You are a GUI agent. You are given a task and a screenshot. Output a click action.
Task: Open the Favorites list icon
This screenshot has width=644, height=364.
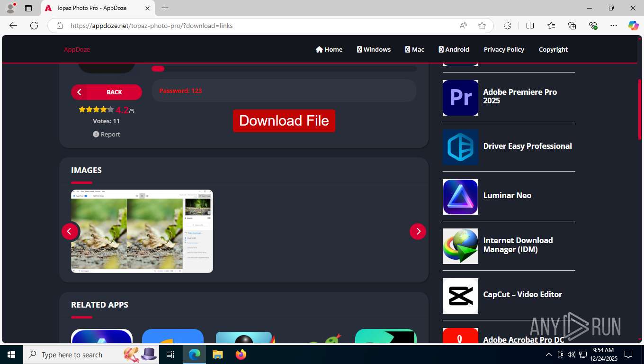[551, 26]
